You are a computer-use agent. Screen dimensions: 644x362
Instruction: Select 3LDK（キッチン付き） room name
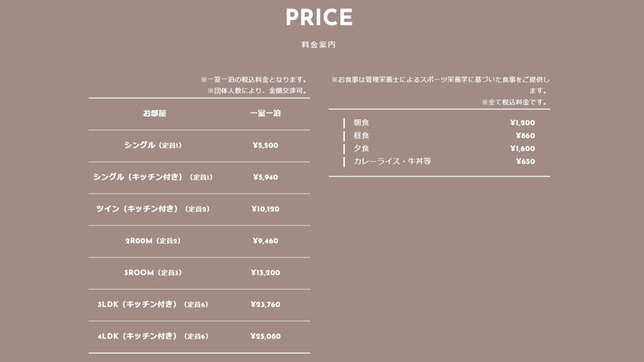coord(153,304)
